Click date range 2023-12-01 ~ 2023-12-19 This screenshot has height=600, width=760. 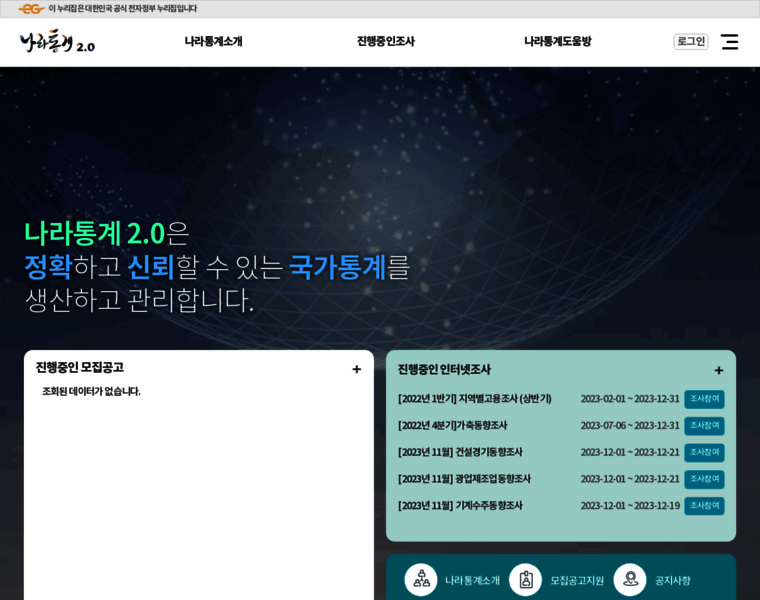(x=630, y=505)
